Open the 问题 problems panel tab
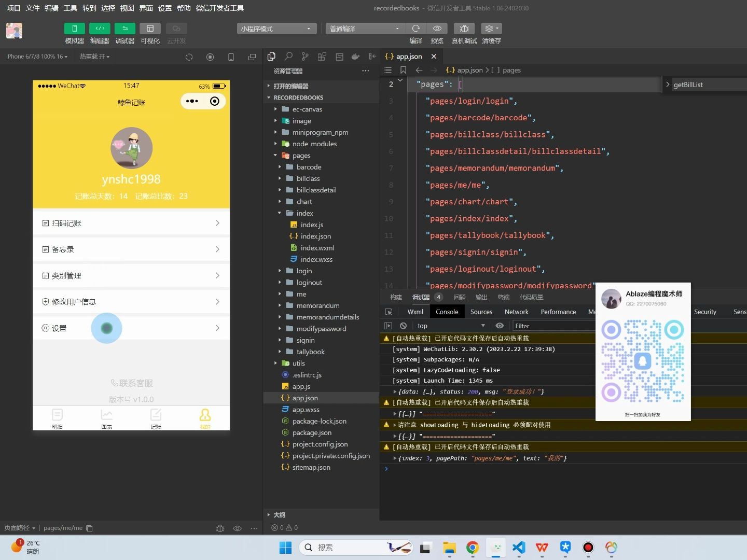747x560 pixels. point(460,297)
